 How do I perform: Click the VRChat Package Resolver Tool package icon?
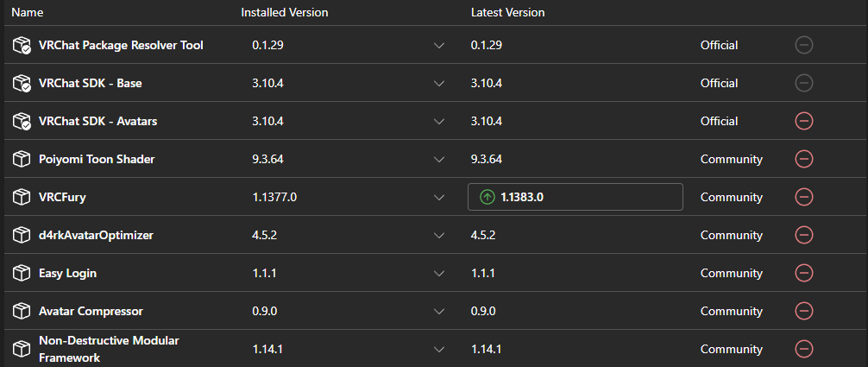click(x=22, y=45)
